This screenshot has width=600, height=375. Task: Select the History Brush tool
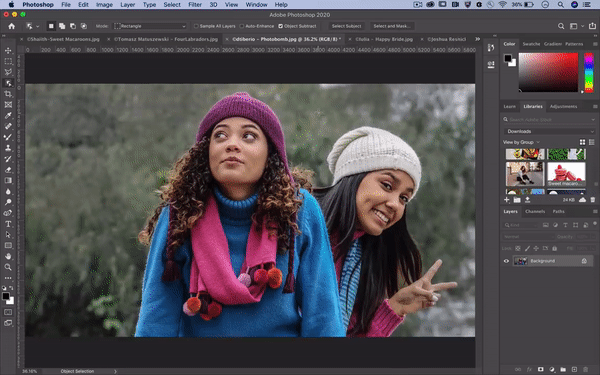pos(8,158)
